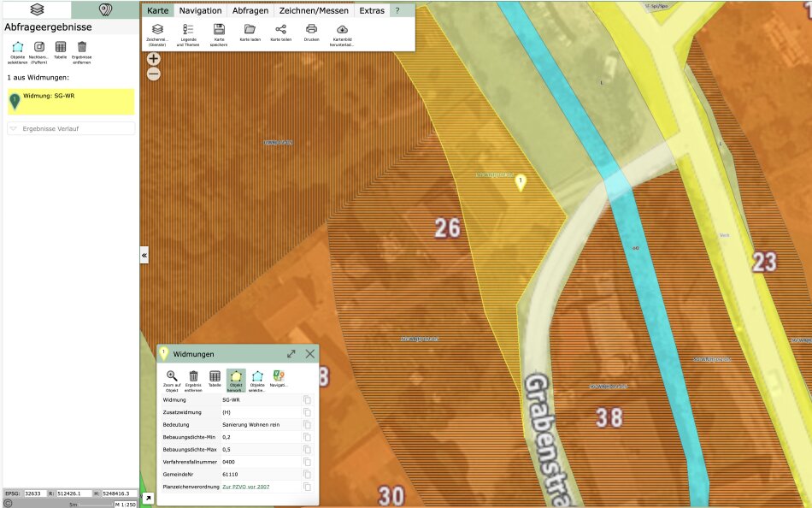Screen dimensions: 812x508
Task: Open the link Zur PZVO vor 2007
Action: click(x=245, y=486)
